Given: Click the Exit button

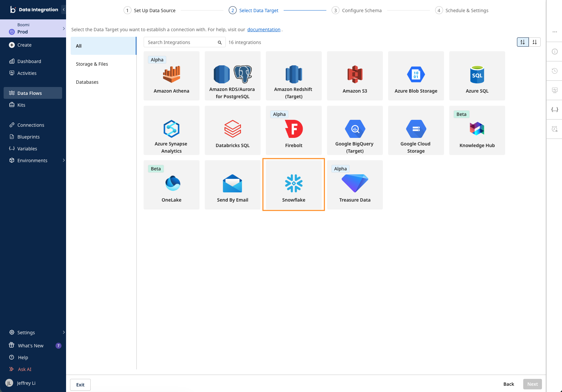Looking at the screenshot, I should [81, 385].
